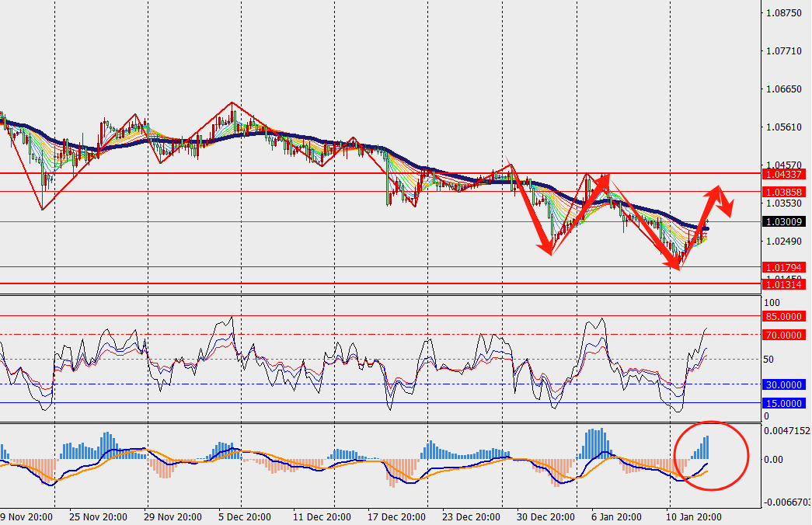812x525 pixels.
Task: Select the red 1.03858 price label
Action: pos(784,192)
